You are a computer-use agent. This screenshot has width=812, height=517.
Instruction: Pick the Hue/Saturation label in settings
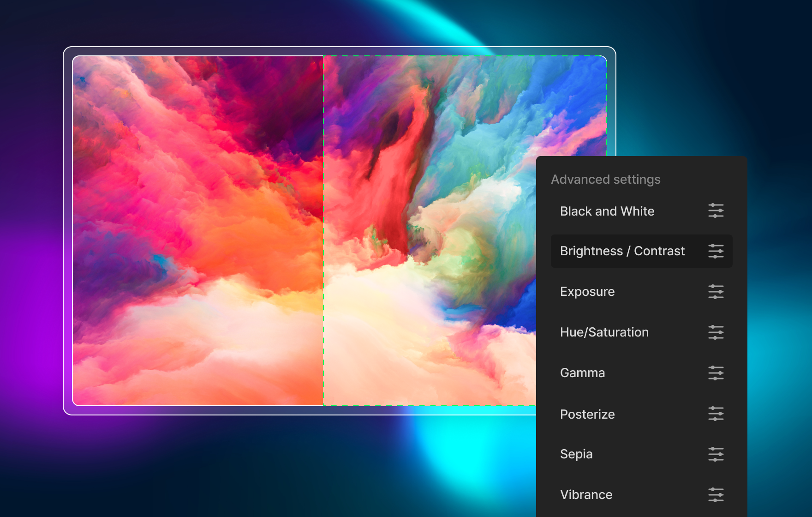(604, 332)
